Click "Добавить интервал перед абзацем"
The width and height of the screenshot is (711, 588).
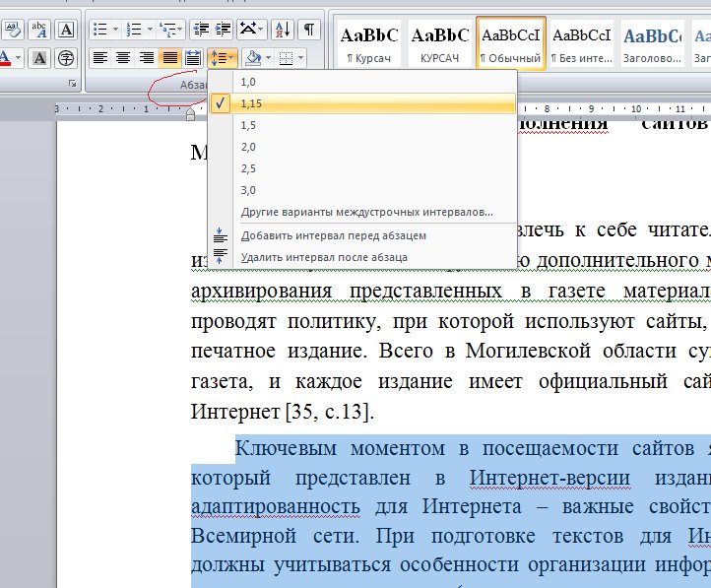[x=333, y=235]
